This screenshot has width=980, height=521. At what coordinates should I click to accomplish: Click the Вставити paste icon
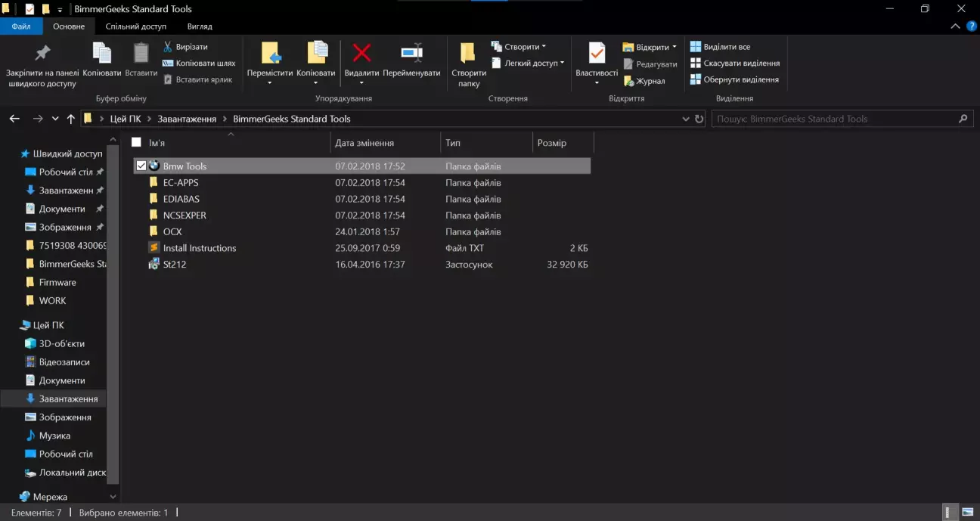coord(141,53)
